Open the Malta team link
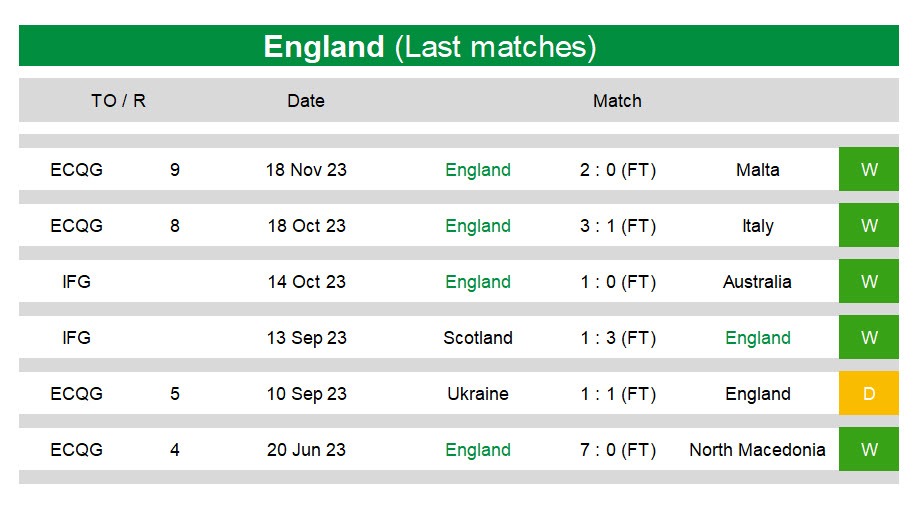The image size is (918, 509). (758, 170)
